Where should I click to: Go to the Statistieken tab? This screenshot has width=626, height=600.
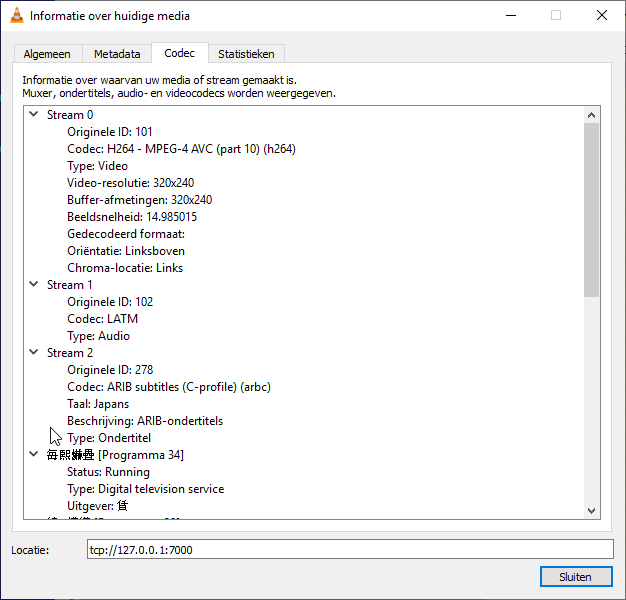[247, 54]
